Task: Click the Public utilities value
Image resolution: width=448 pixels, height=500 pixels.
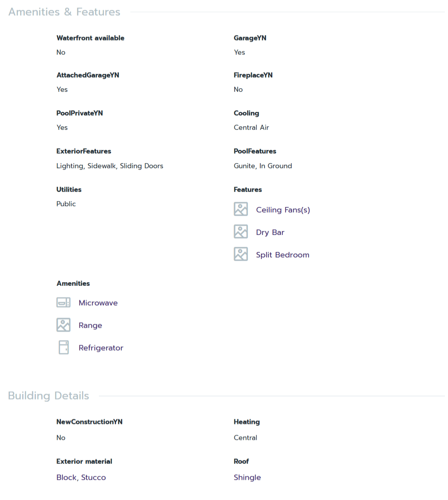Action: [x=66, y=204]
